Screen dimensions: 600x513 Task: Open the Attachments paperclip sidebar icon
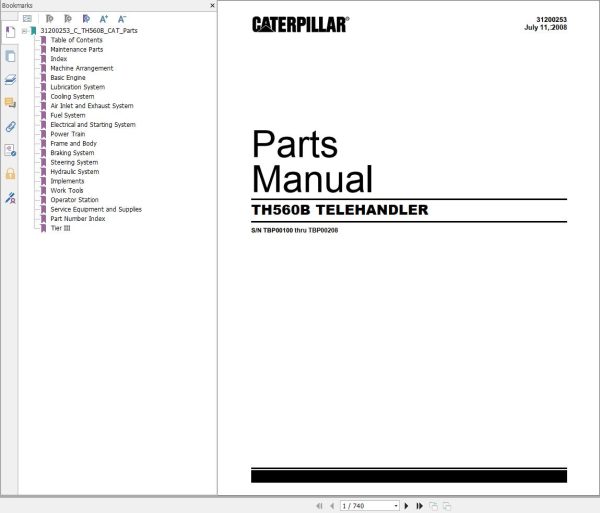pos(10,127)
